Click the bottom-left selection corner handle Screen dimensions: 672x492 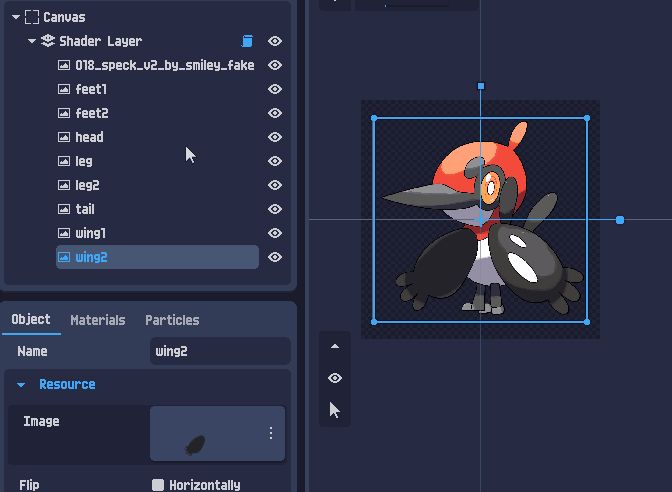[374, 322]
